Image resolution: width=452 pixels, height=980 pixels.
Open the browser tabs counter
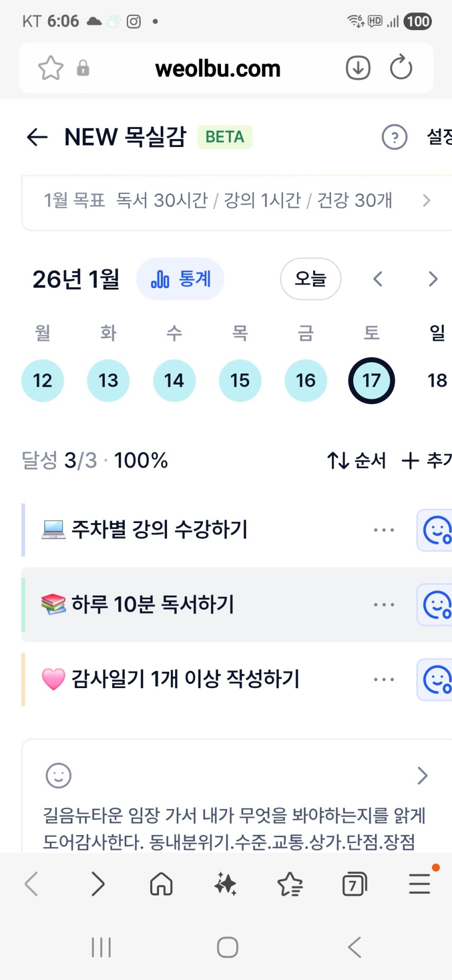click(x=354, y=884)
